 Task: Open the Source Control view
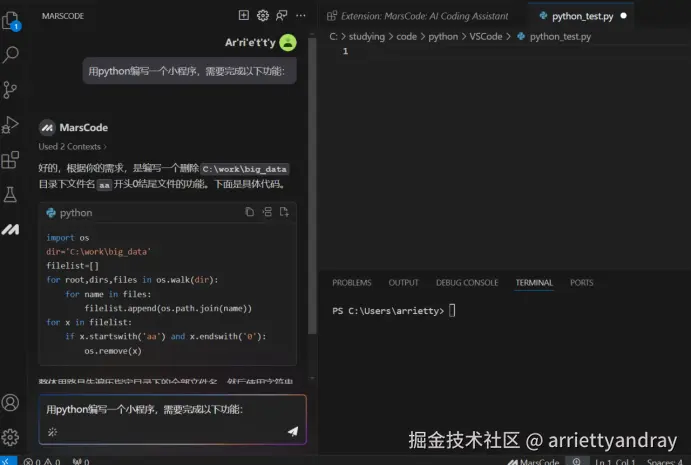(x=10, y=90)
